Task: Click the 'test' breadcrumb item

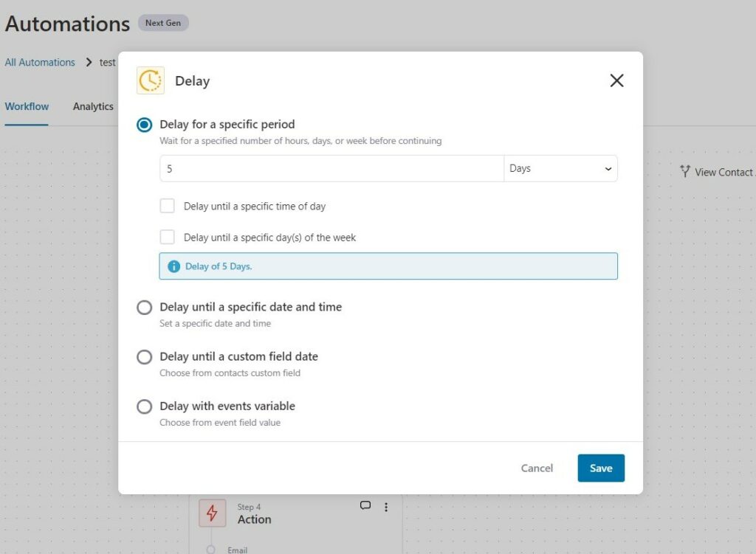Action: point(108,63)
